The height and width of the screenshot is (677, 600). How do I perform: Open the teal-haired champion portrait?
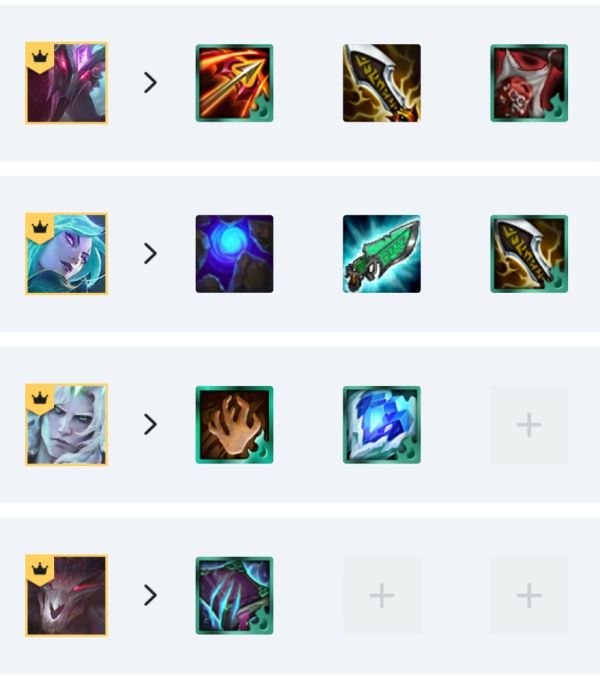click(66, 254)
